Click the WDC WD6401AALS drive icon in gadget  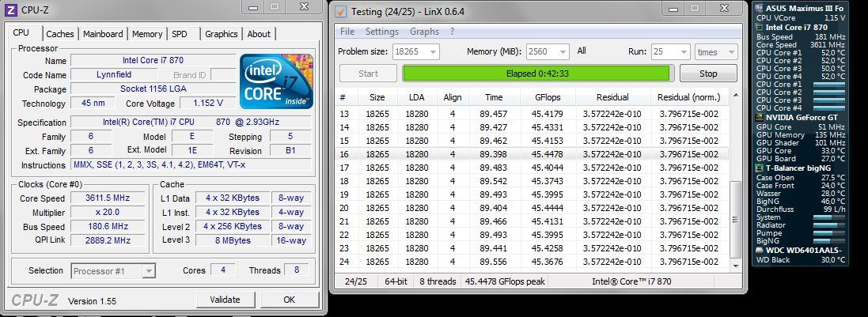760,250
